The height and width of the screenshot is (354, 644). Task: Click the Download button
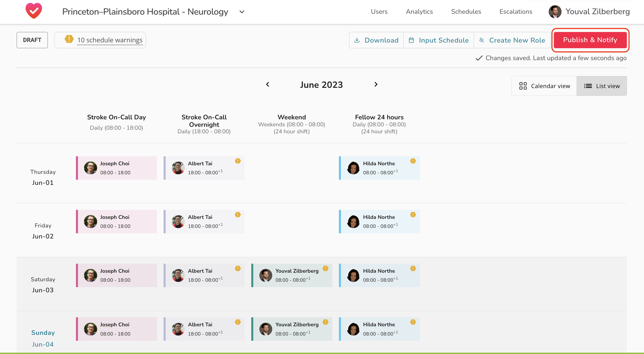(376, 40)
